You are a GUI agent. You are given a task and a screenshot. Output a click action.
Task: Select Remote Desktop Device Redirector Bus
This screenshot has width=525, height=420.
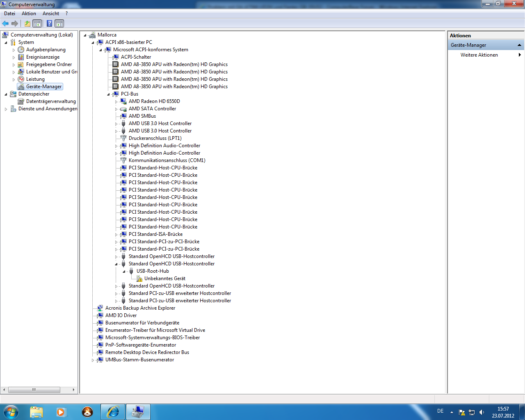pos(147,352)
